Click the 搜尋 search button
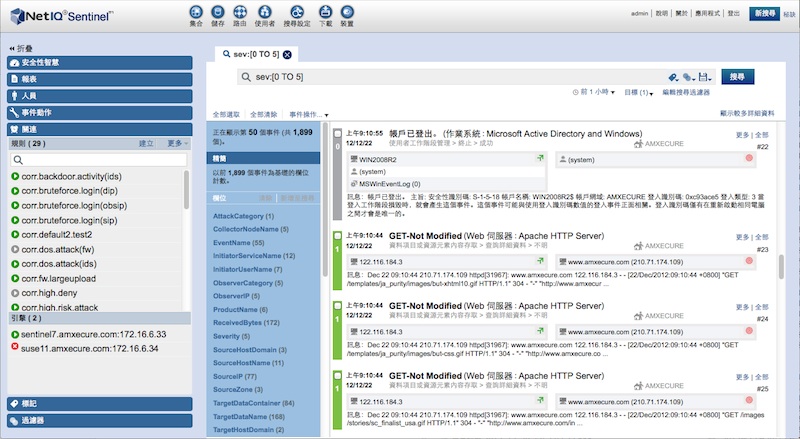The width and height of the screenshot is (800, 439). [737, 77]
